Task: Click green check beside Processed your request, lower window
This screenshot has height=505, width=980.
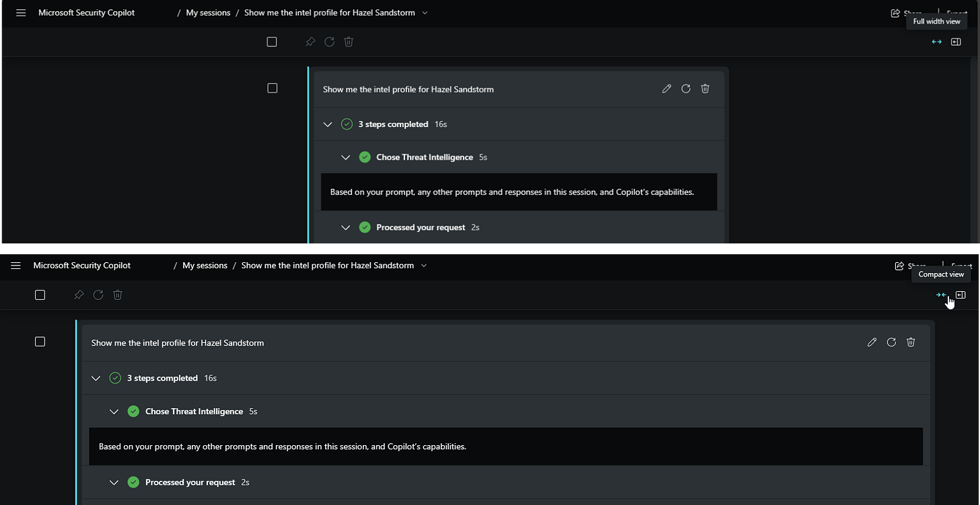Action: click(133, 482)
